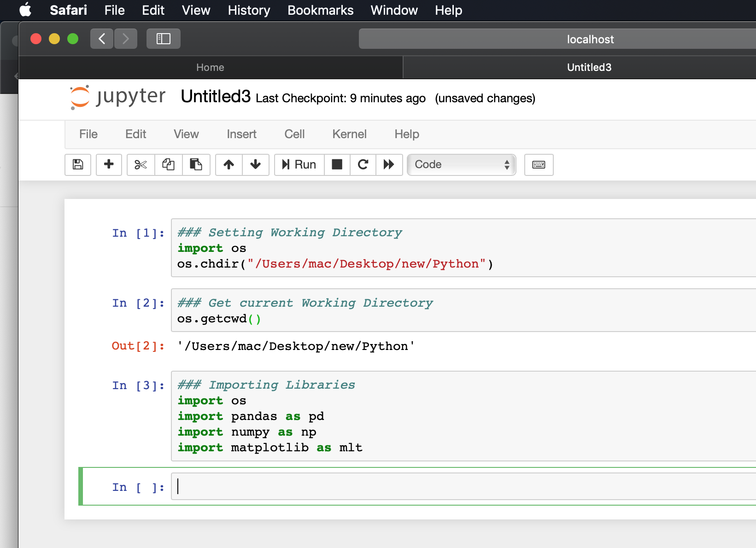Click the Safari address bar showing localhost
Viewport: 756px width, 548px height.
click(x=590, y=39)
